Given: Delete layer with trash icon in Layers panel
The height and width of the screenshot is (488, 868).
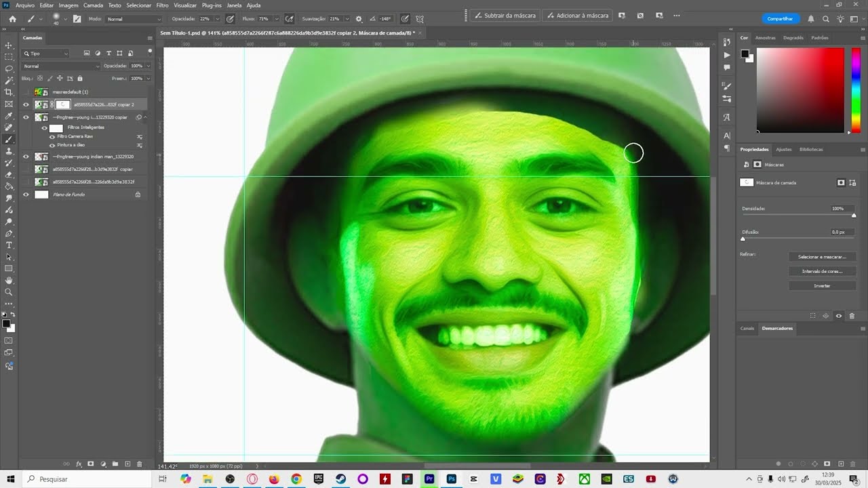Looking at the screenshot, I should click(x=140, y=464).
